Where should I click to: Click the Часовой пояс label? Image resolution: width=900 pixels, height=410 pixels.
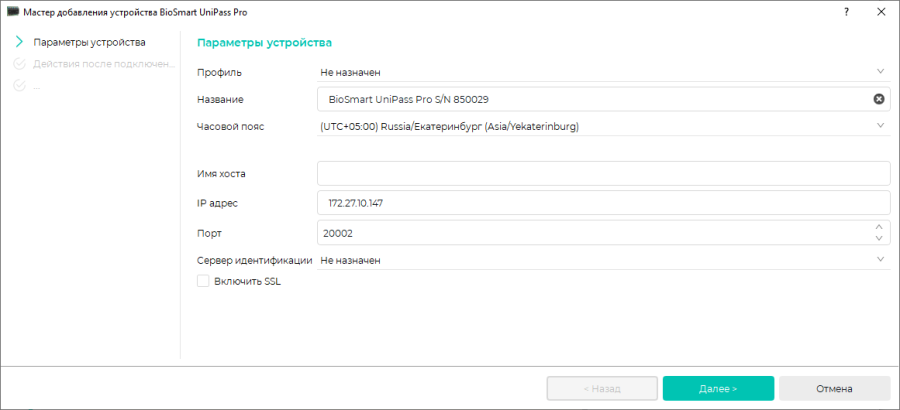(230, 127)
